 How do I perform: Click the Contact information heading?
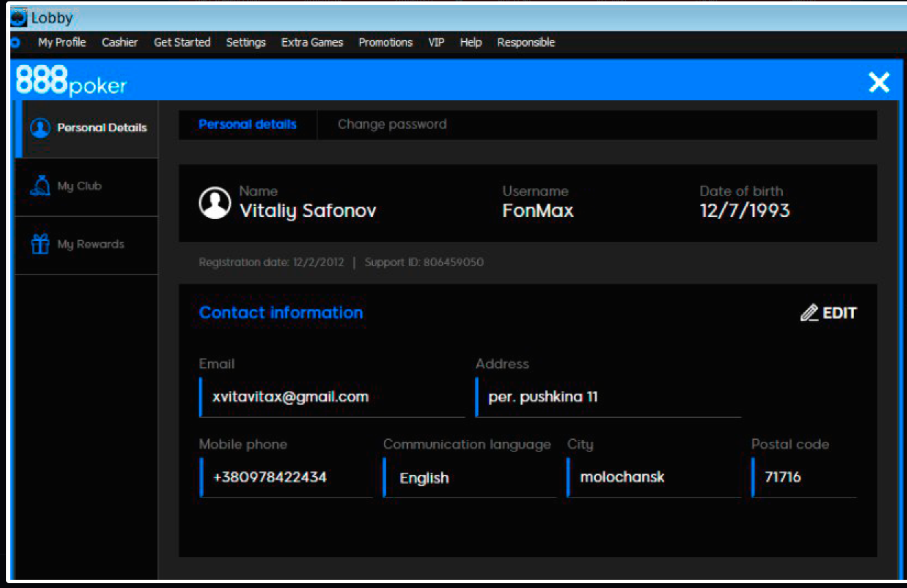pos(281,313)
